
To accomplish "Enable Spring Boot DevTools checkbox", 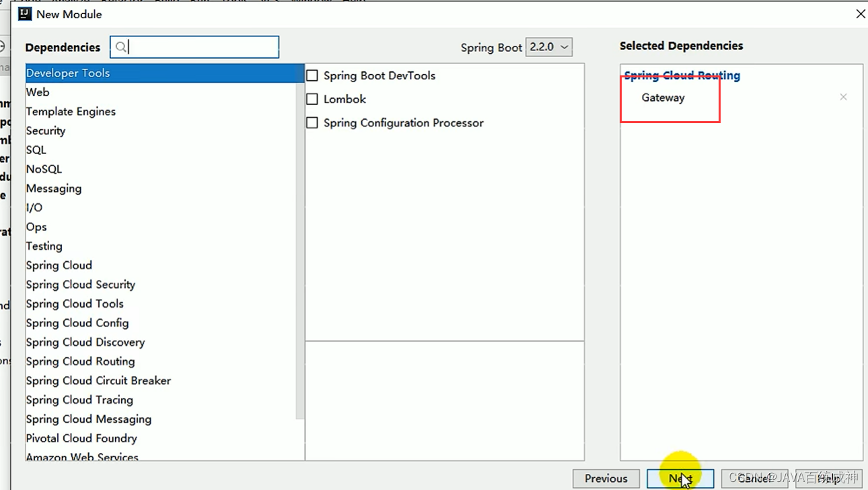I will point(312,75).
